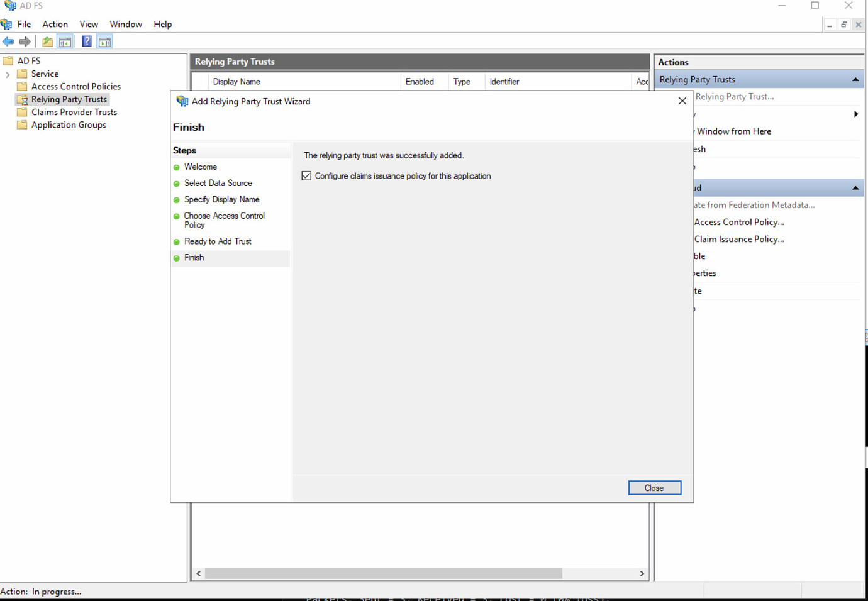
Task: Click the Claims Provider Trusts folder icon
Action: click(21, 112)
